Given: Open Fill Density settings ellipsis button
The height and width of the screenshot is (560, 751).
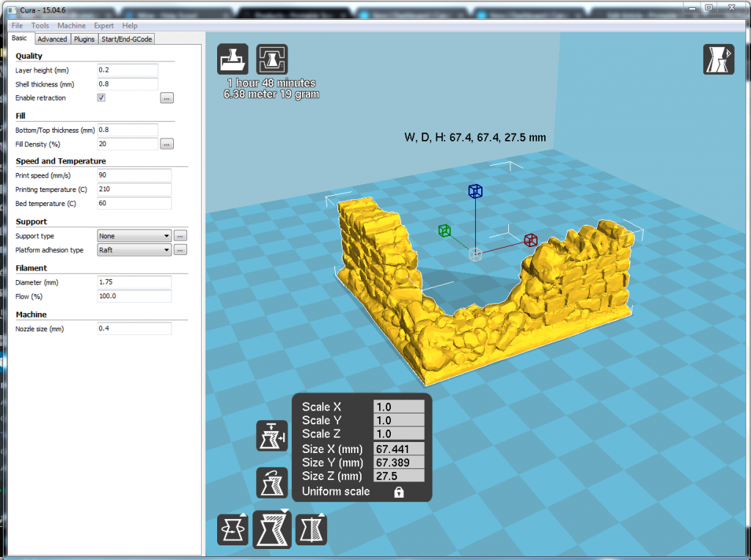Looking at the screenshot, I should click(166, 144).
